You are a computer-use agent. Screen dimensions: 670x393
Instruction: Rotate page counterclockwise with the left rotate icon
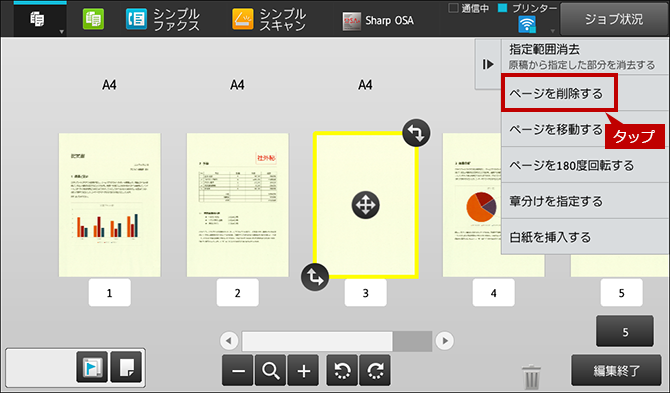coord(342,370)
